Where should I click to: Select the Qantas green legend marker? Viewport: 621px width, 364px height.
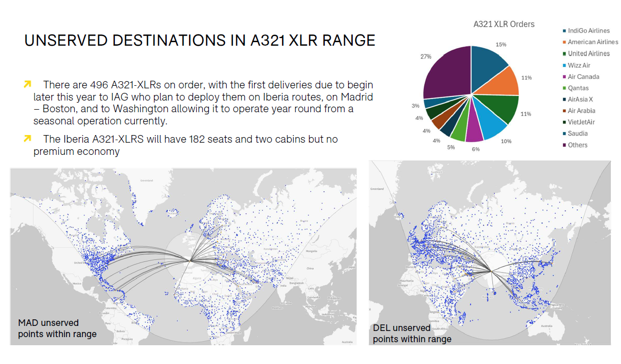tap(564, 88)
